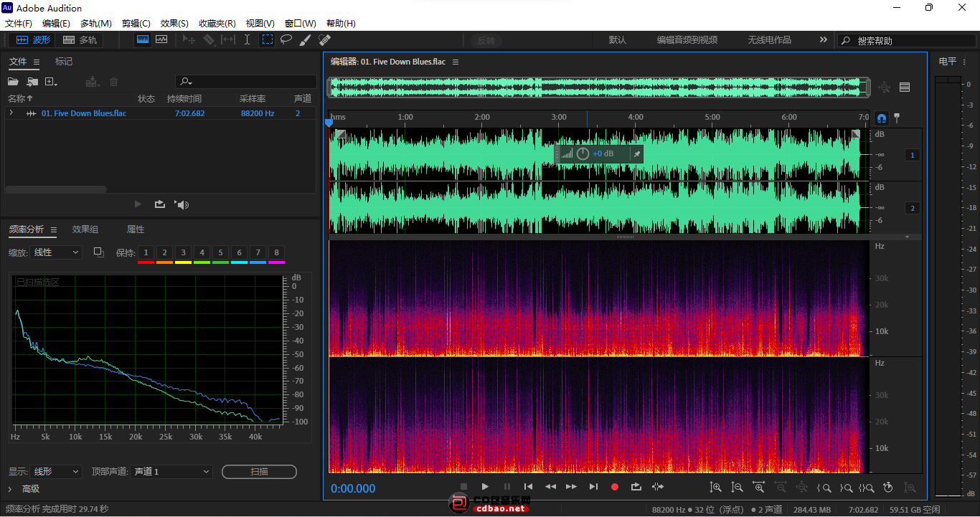Click Zoom In at In Point icon
Viewport: 980px width, 517px height.
click(x=824, y=488)
